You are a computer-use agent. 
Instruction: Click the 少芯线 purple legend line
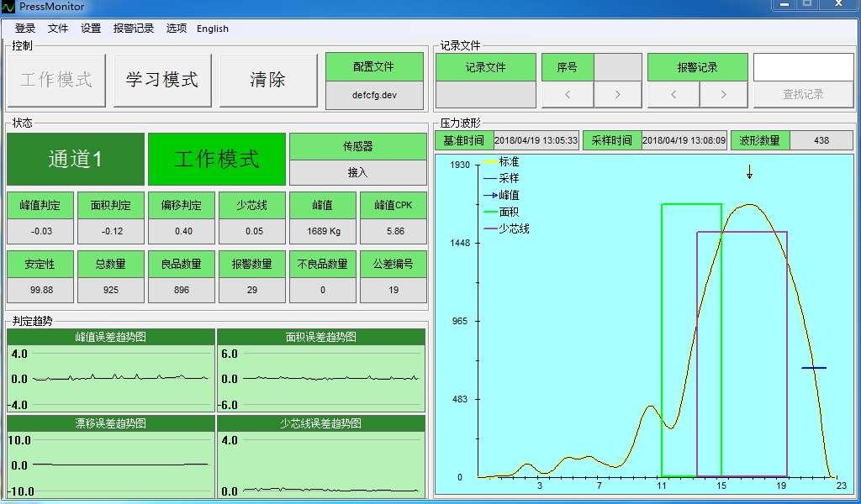point(490,228)
